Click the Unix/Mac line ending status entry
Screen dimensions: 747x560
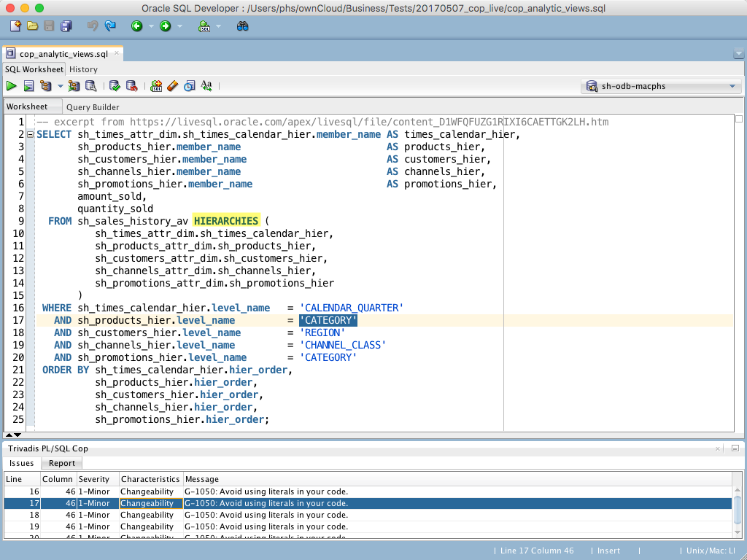tap(711, 551)
